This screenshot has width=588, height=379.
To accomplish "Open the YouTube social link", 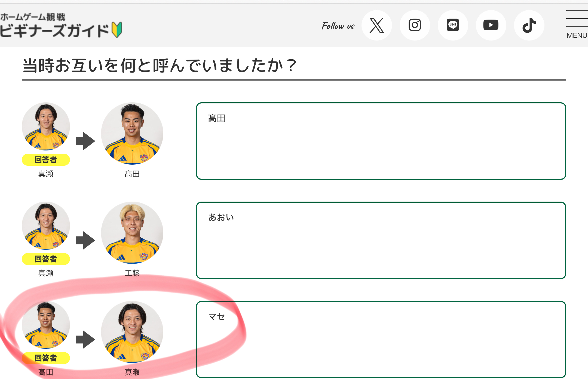I will 491,25.
